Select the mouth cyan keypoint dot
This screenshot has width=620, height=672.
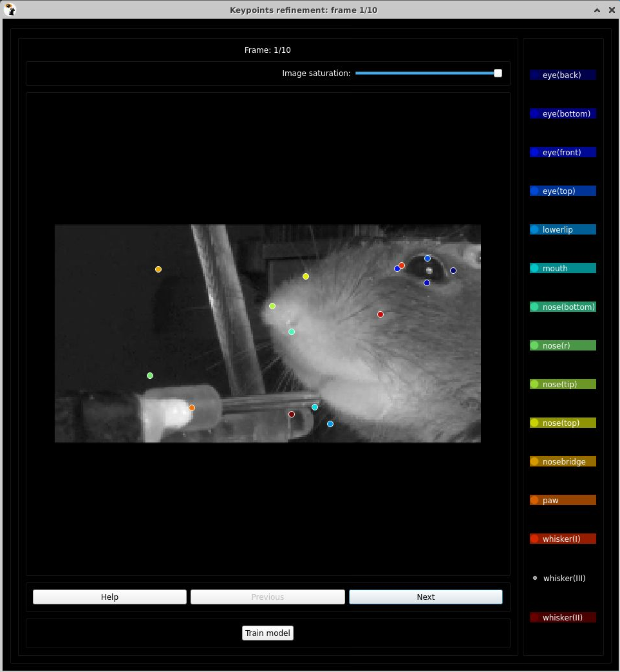click(314, 407)
